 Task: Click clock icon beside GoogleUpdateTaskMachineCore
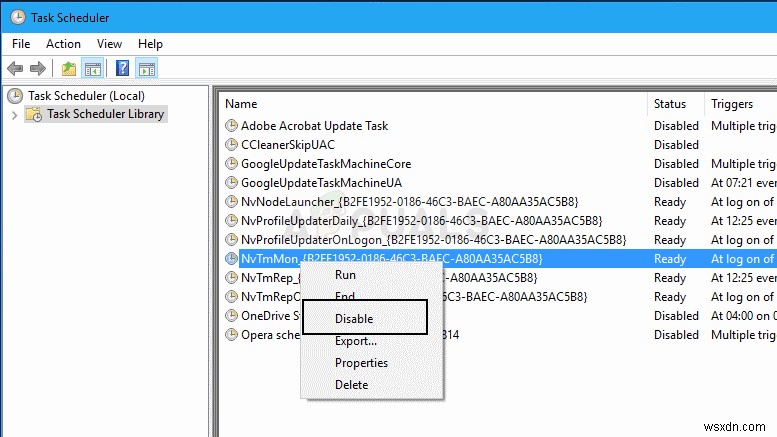231,164
